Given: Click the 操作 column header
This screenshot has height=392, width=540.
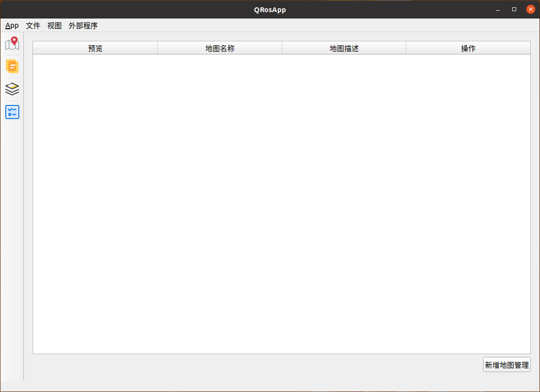Looking at the screenshot, I should point(468,48).
